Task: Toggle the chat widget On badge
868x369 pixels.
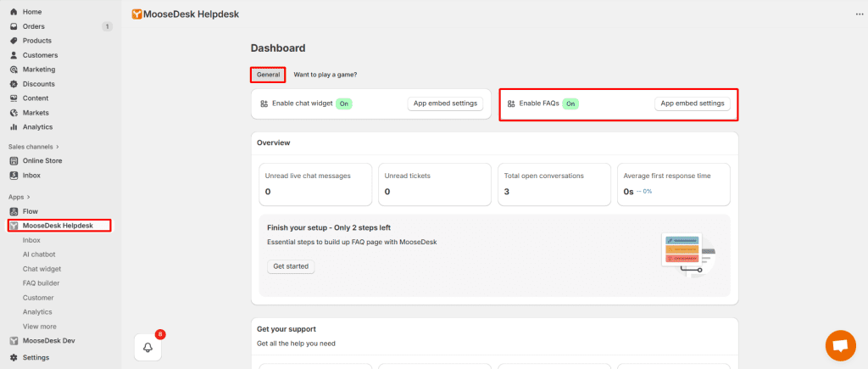Action: click(x=344, y=103)
